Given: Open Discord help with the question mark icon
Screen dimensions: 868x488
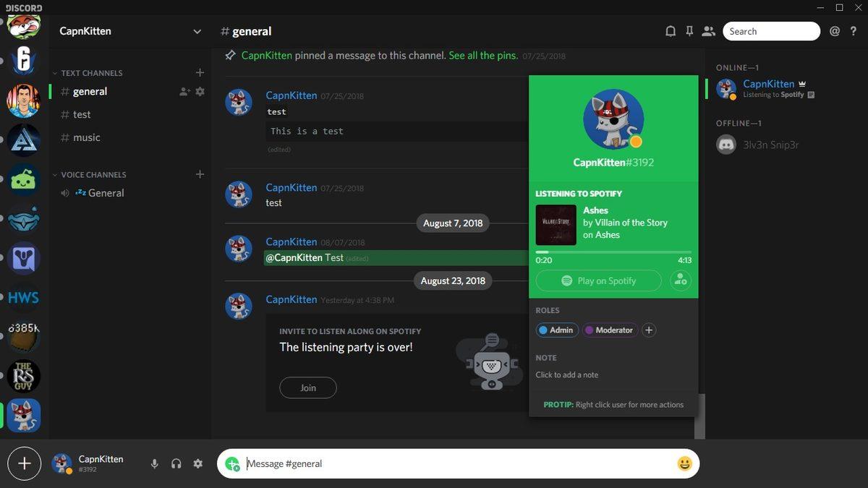Looking at the screenshot, I should tap(854, 31).
